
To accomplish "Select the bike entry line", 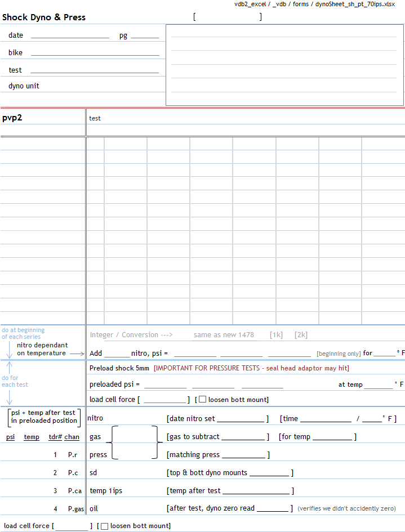I will point(95,53).
